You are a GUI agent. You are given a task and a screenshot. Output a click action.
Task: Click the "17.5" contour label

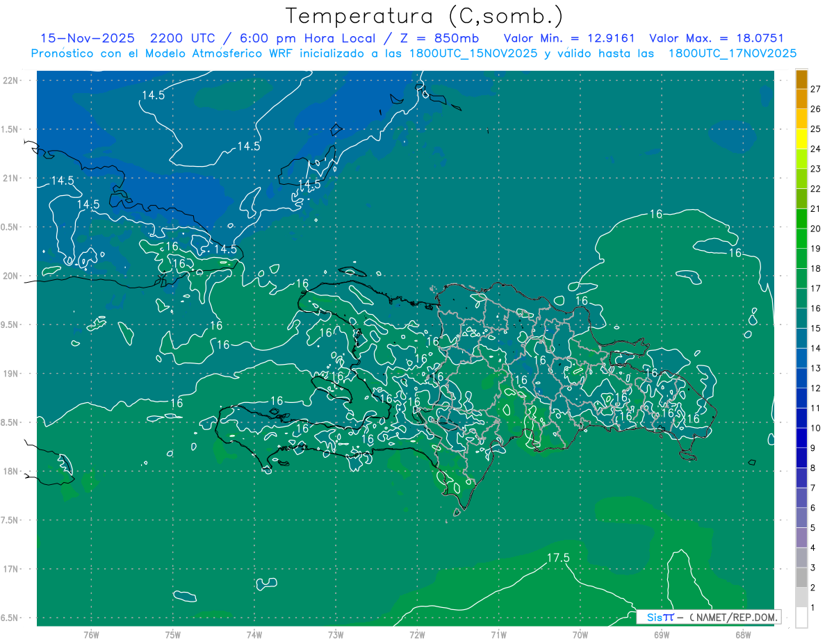[x=558, y=557]
